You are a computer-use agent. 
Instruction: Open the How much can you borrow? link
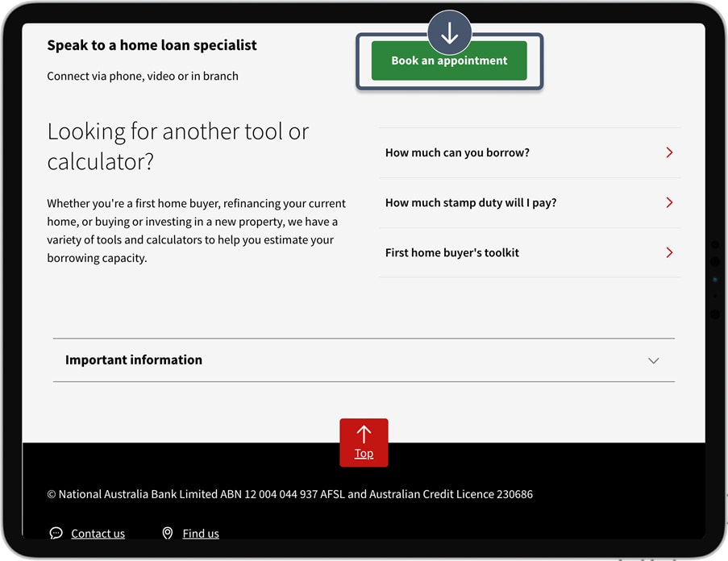click(457, 152)
